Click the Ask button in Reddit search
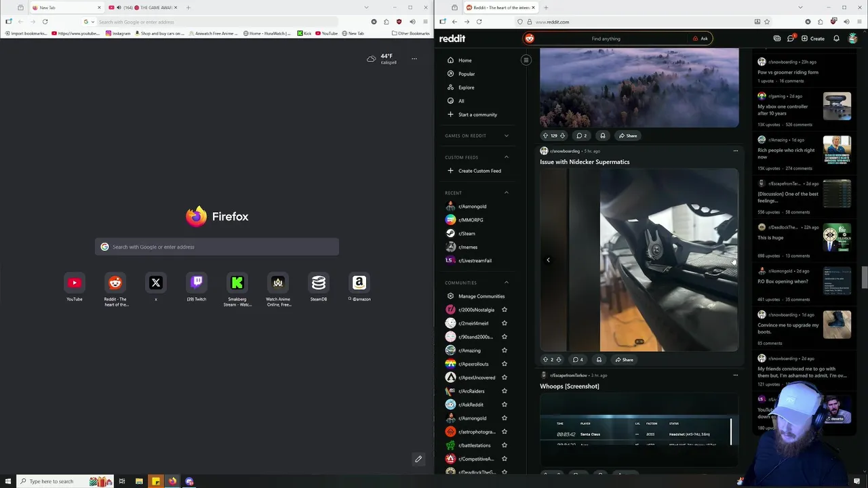Image resolution: width=868 pixels, height=488 pixels. click(701, 39)
